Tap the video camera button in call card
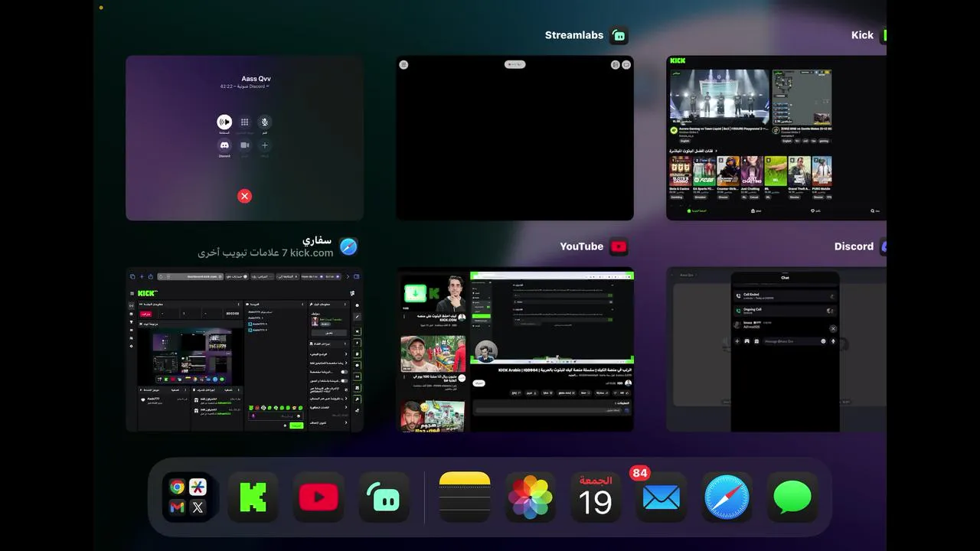 [x=245, y=145]
